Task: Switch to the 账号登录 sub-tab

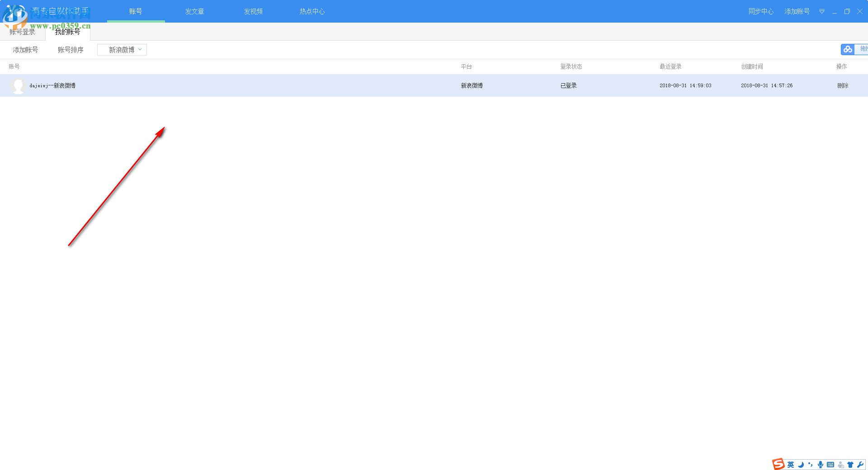Action: pyautogui.click(x=23, y=32)
